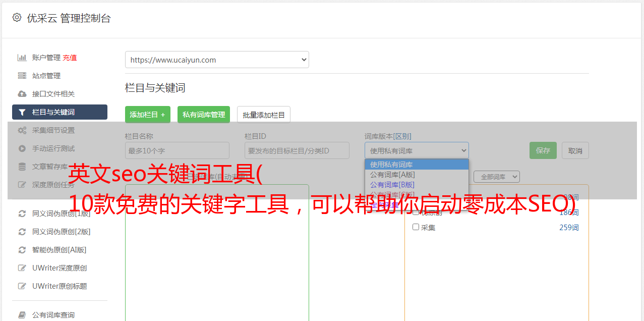The height and width of the screenshot is (321, 644).
Task: Click the 词库版本[区别] label
Action: click(x=388, y=136)
